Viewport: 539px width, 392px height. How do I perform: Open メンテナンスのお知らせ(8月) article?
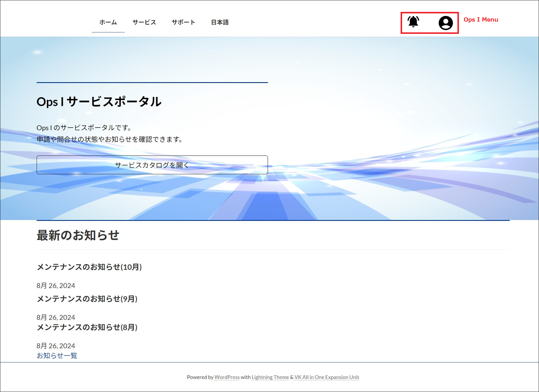[x=87, y=327]
